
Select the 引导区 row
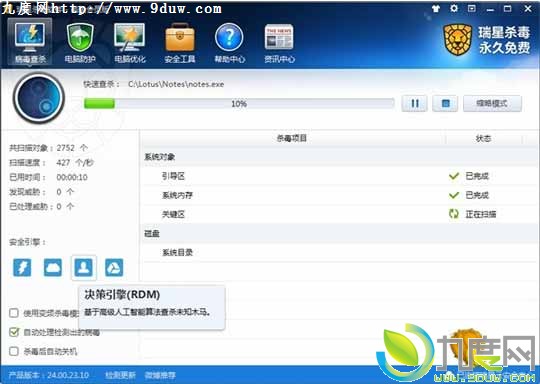point(339,176)
